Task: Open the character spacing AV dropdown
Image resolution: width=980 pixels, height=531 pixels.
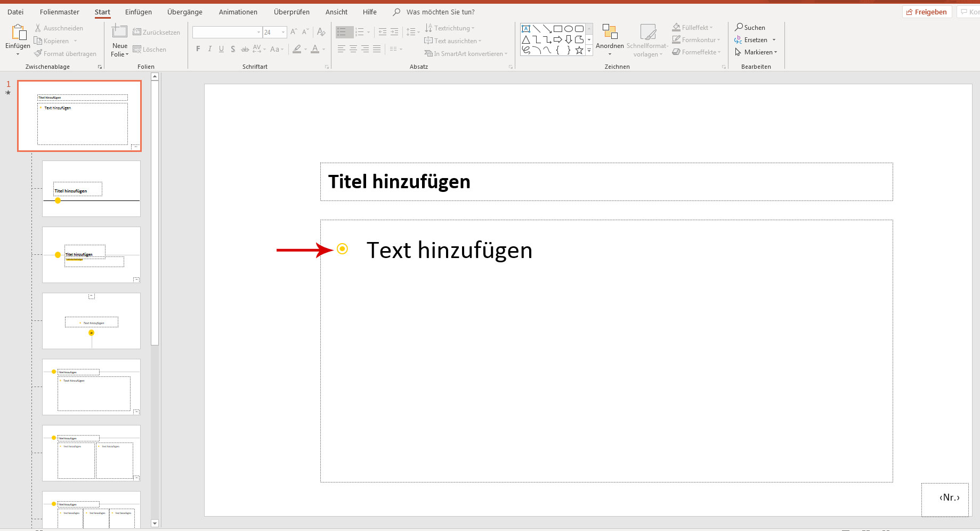Action: pyautogui.click(x=259, y=49)
